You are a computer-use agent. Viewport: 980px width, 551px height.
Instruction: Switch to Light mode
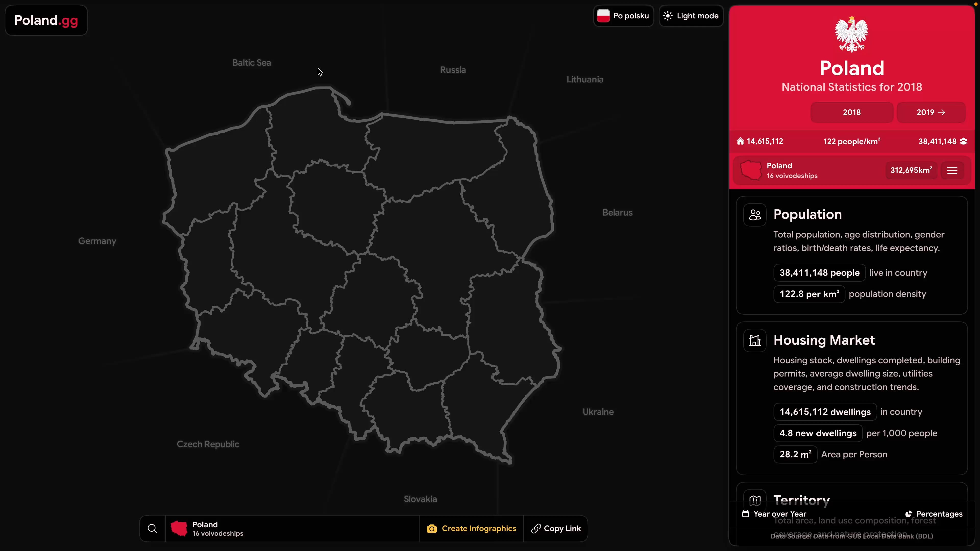coord(691,16)
